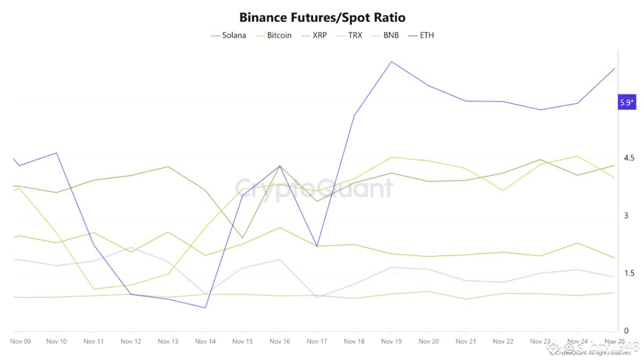The image size is (644, 361).
Task: Click the Nov 16 date label
Action: (280, 341)
